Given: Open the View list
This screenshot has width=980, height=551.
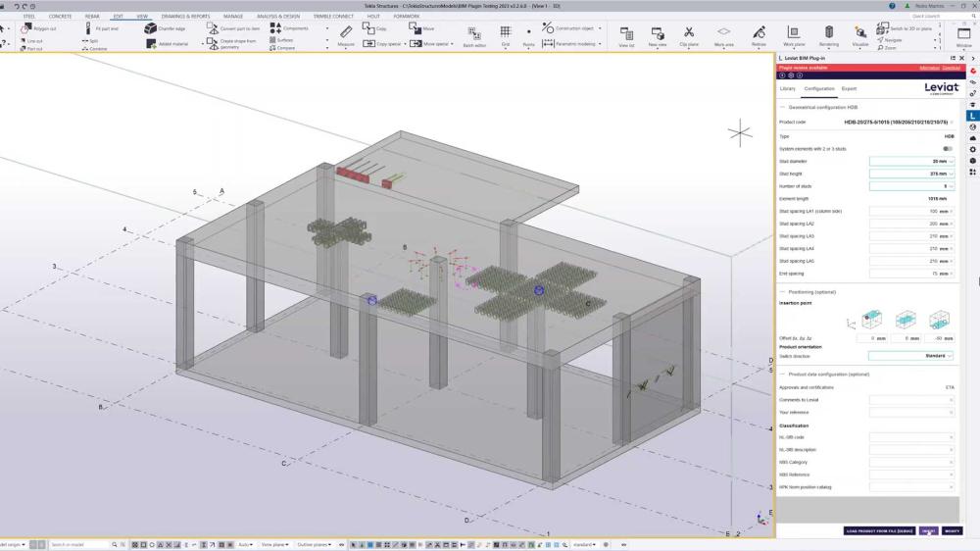Looking at the screenshot, I should click(626, 35).
